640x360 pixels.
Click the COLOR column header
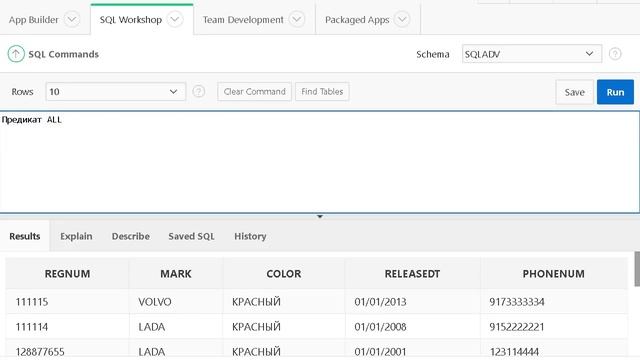pos(284,273)
